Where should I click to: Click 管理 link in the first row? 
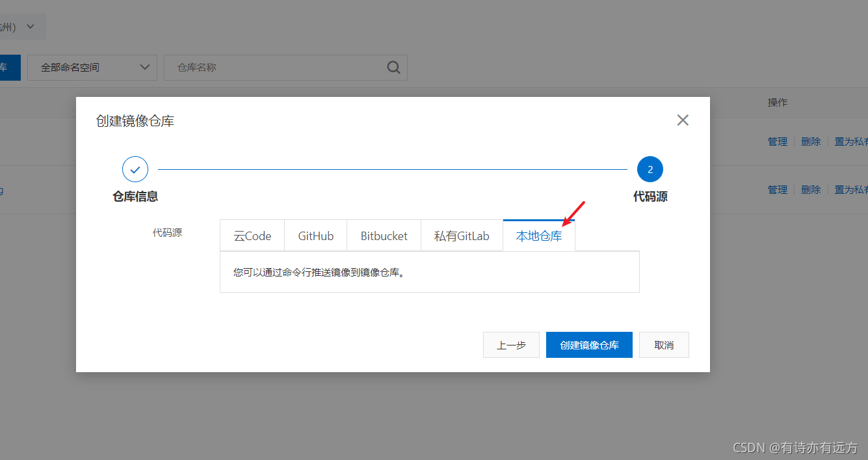778,141
